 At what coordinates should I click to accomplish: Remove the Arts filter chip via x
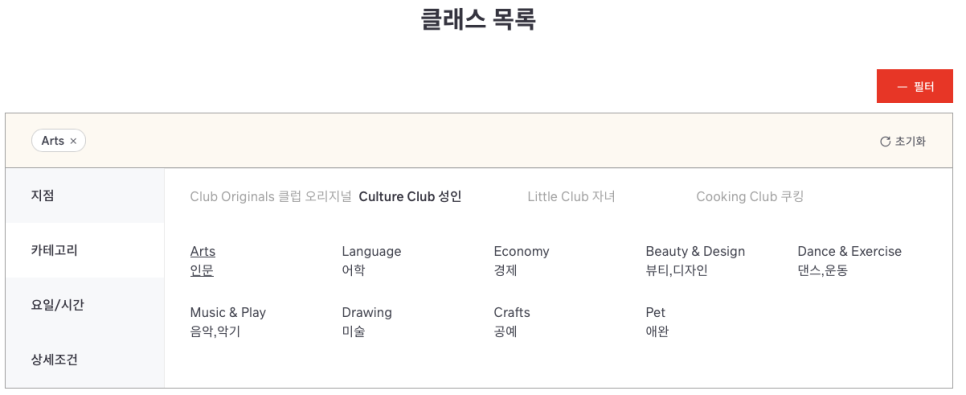pos(73,141)
